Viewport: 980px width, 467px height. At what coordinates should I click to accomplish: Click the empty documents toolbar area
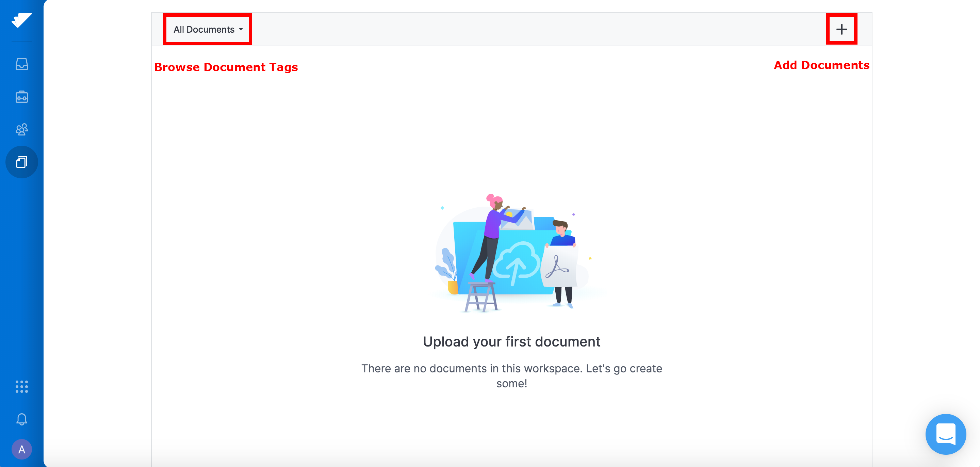click(x=538, y=29)
